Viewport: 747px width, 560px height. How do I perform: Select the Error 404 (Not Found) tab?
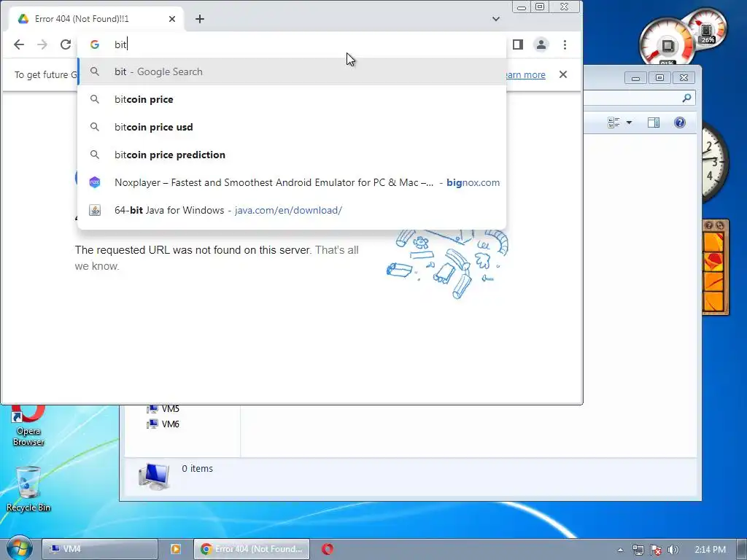[96, 19]
